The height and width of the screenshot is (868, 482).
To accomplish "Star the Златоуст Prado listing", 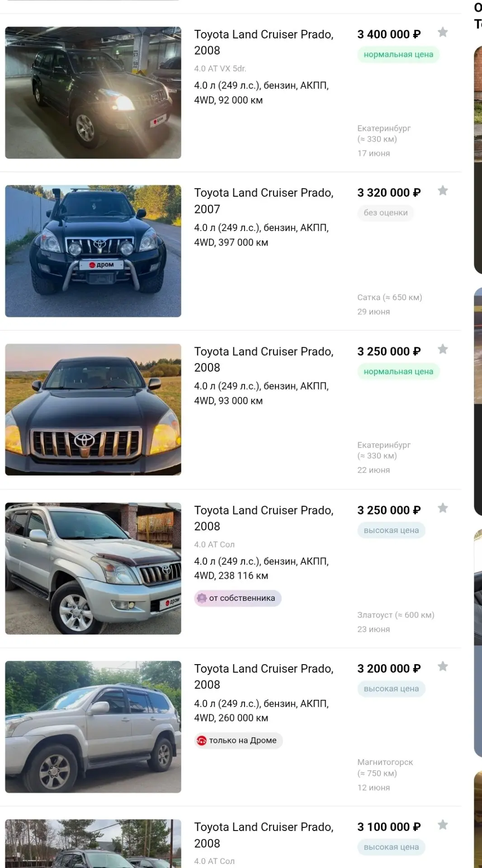I will [x=443, y=508].
